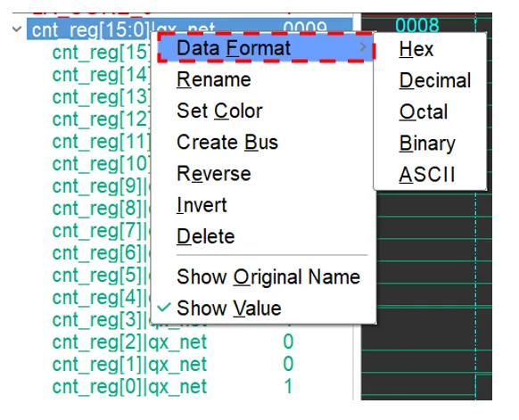
Task: Open Set Color option
Action: pos(219,111)
